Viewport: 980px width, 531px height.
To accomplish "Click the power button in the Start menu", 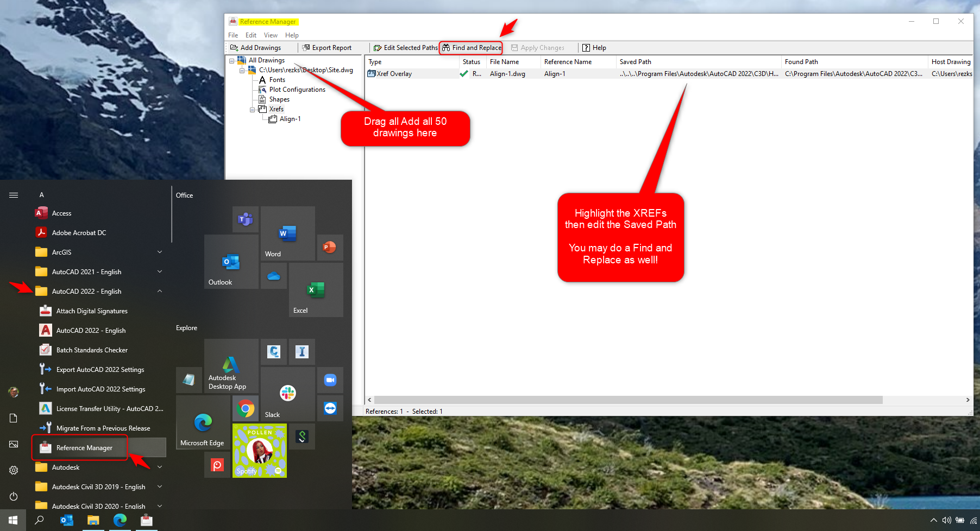I will [13, 496].
